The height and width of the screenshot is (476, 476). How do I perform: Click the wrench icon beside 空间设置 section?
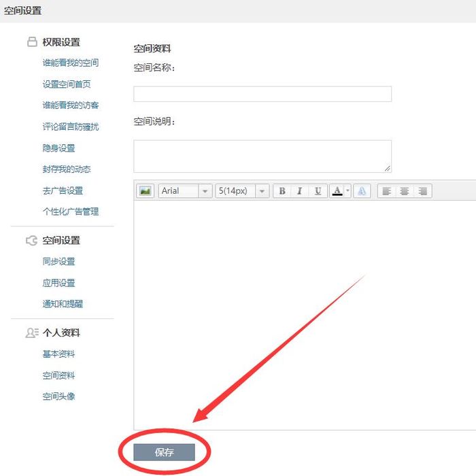pos(31,241)
